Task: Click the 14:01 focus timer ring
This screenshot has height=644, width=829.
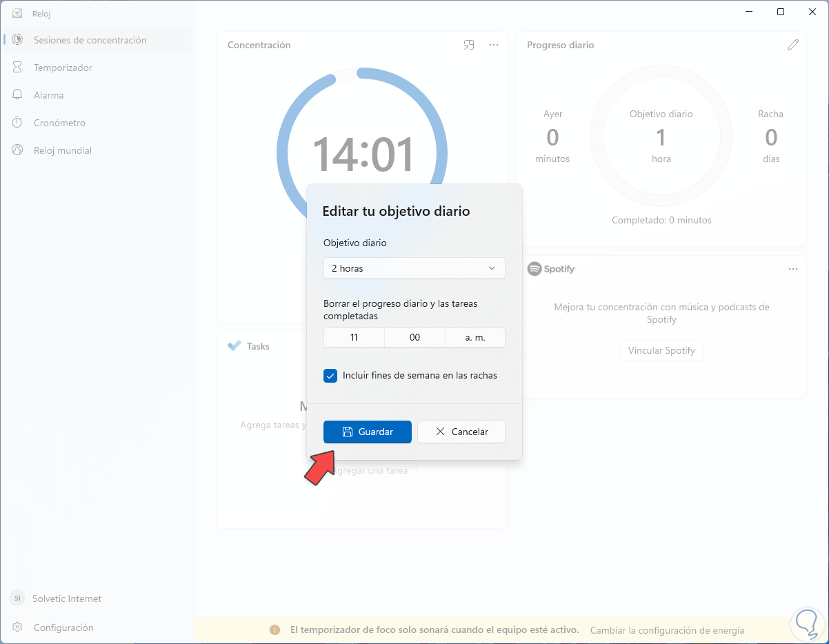Action: point(362,153)
